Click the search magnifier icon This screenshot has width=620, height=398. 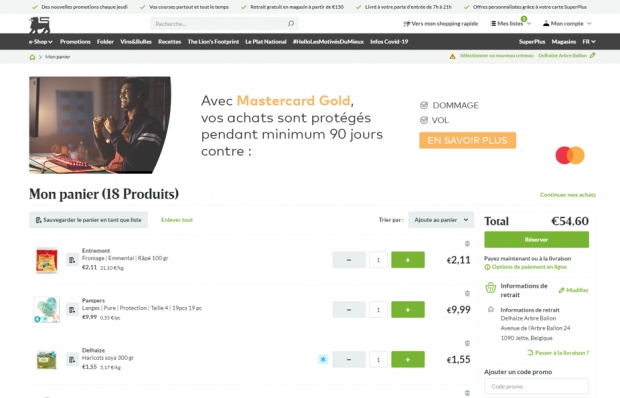(291, 24)
